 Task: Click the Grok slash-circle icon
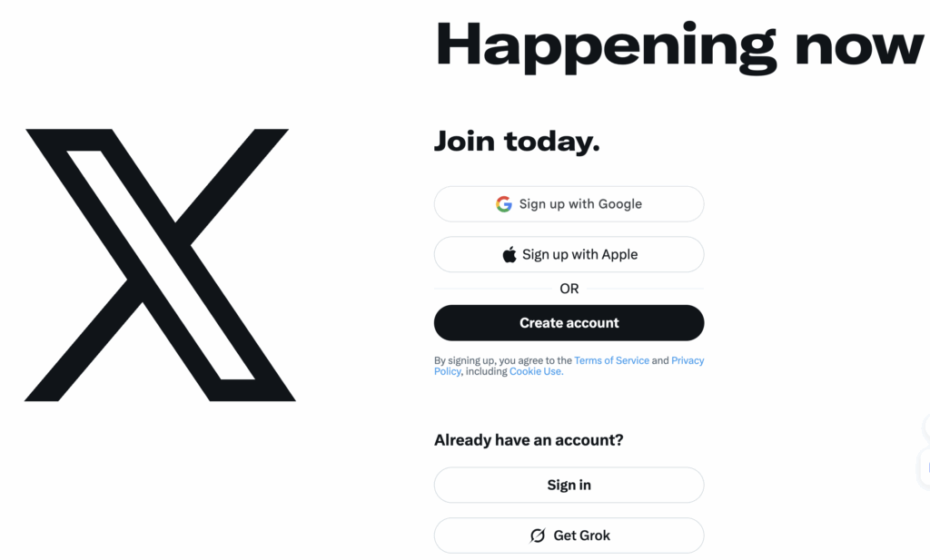(x=538, y=535)
